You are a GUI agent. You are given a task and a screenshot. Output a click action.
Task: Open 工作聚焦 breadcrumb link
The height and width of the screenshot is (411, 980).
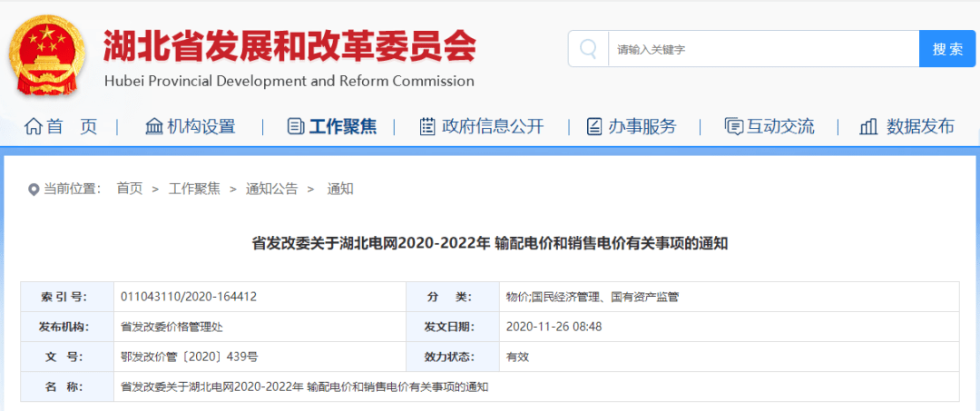194,189
